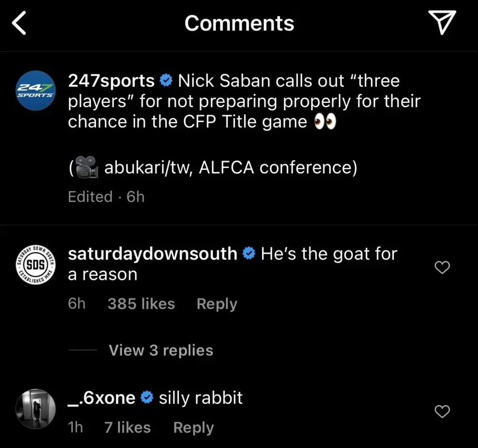Screen dimensions: 478x448
Task: Open the share paper-plane icon
Action: 442,22
